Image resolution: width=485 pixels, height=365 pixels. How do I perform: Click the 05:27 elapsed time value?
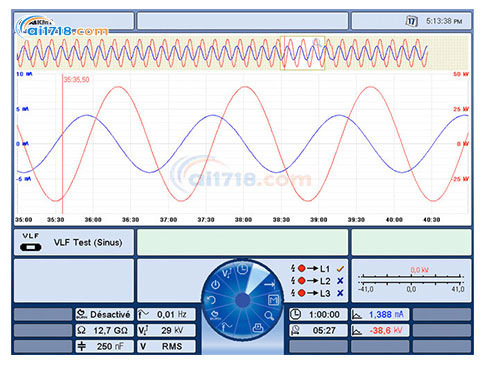[x=324, y=330]
